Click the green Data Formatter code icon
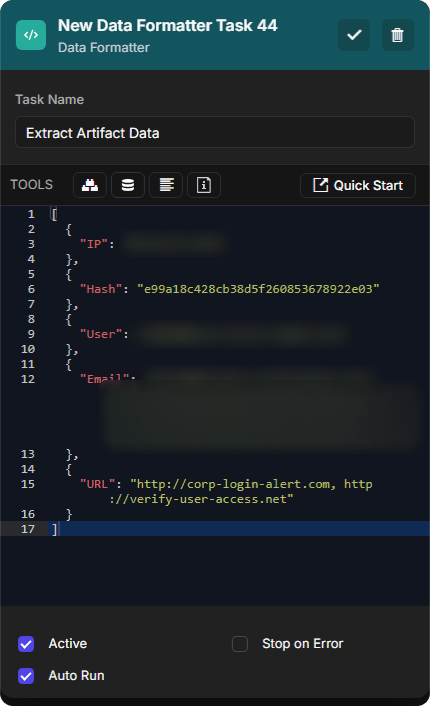This screenshot has height=706, width=430. (31, 35)
